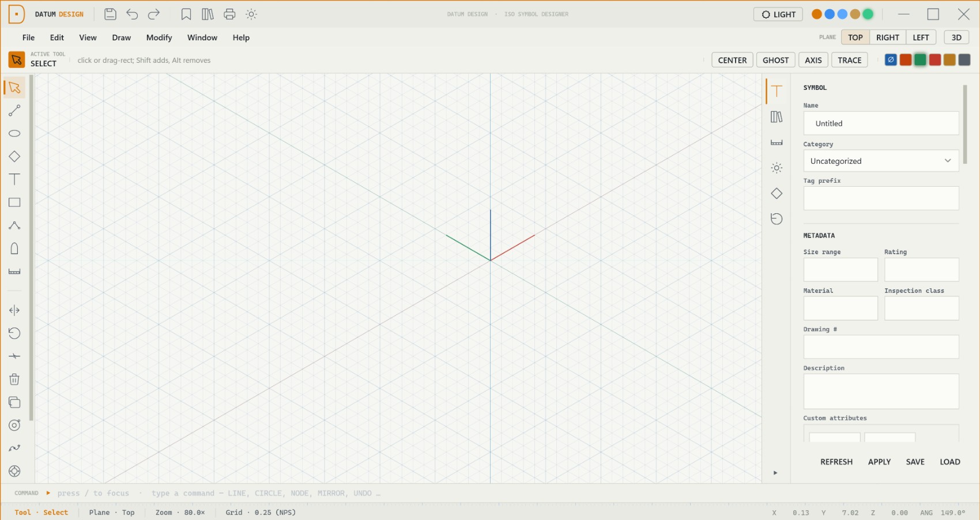Click the symbol Name field
The image size is (980, 520).
click(x=881, y=123)
